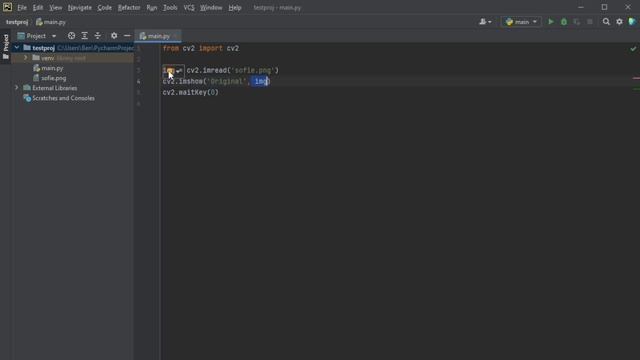Click the PyCharm logo icon
The image size is (640, 360).
point(7,7)
